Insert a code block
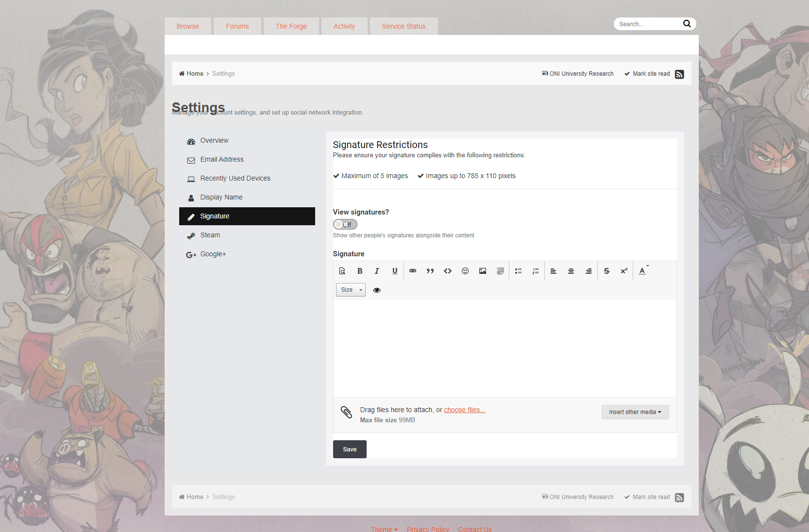This screenshot has height=532, width=809. (x=448, y=271)
